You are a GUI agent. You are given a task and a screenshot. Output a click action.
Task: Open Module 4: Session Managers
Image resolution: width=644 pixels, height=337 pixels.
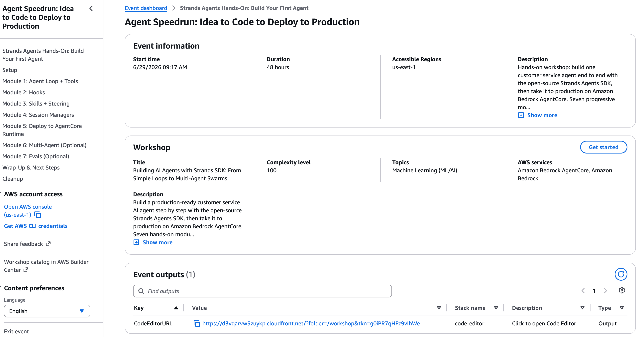pyautogui.click(x=38, y=115)
